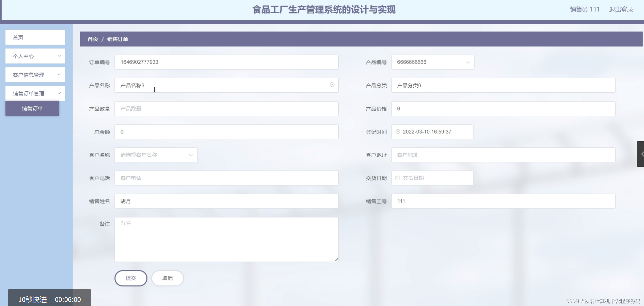Screen dimensions: 644x306
Task: Select the 销售订单 submenu item
Action: [32, 108]
